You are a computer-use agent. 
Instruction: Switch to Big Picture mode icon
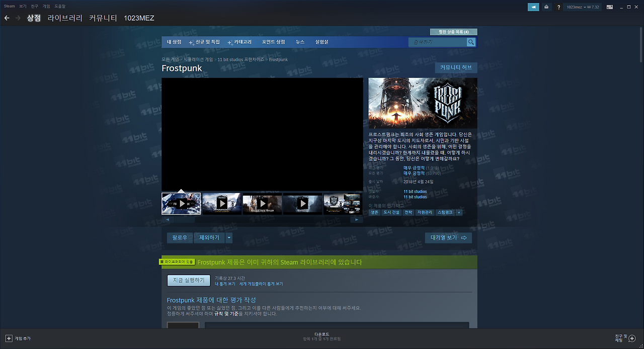coord(610,7)
